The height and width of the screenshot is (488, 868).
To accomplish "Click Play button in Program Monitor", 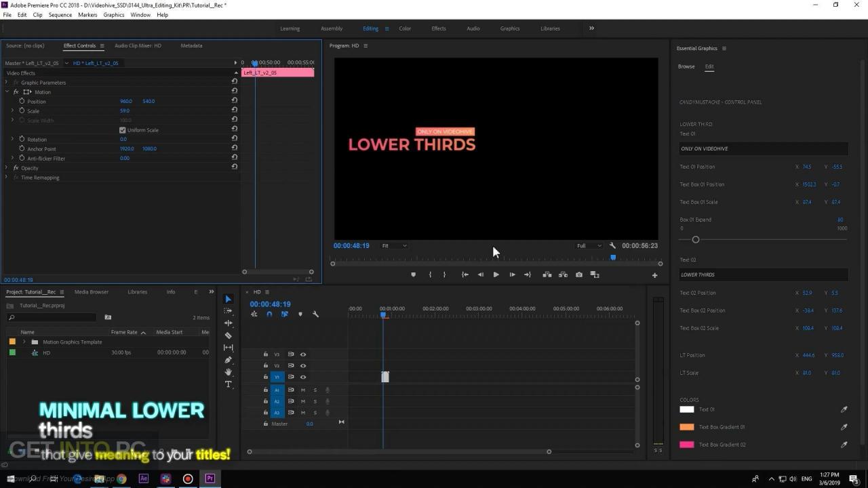I will pyautogui.click(x=496, y=274).
